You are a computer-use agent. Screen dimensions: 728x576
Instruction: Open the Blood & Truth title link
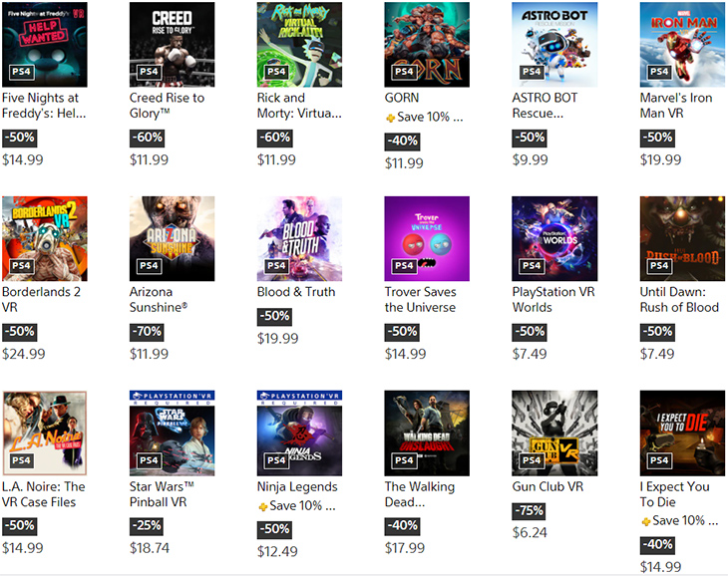point(296,292)
